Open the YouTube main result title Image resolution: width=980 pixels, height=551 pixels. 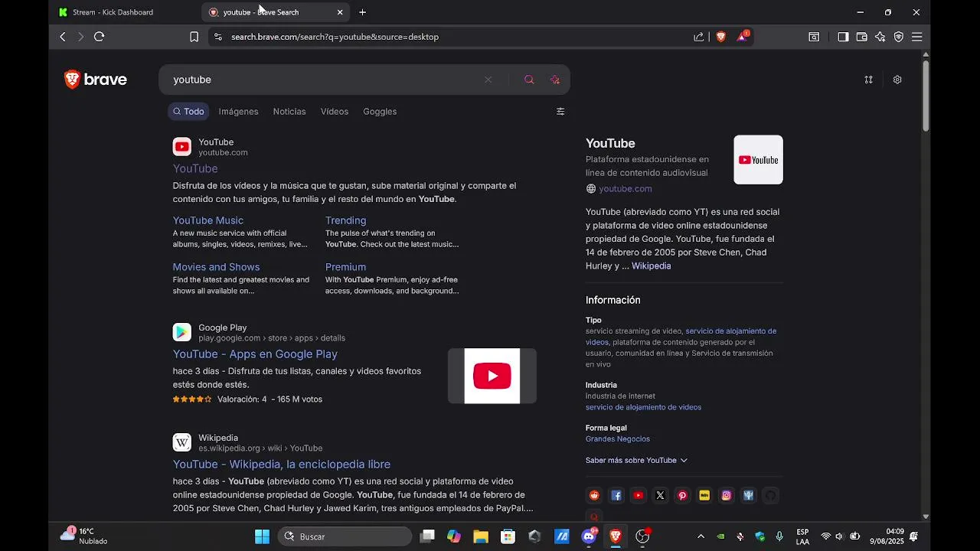(195, 168)
